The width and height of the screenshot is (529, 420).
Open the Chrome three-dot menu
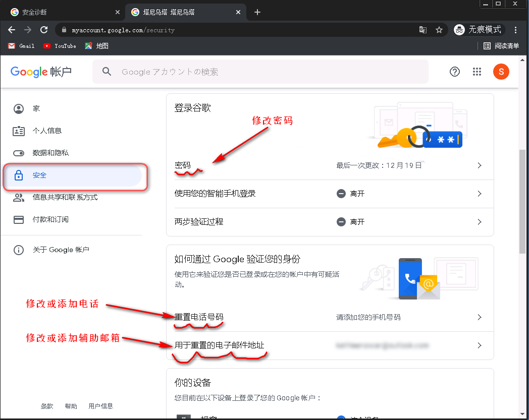click(515, 30)
